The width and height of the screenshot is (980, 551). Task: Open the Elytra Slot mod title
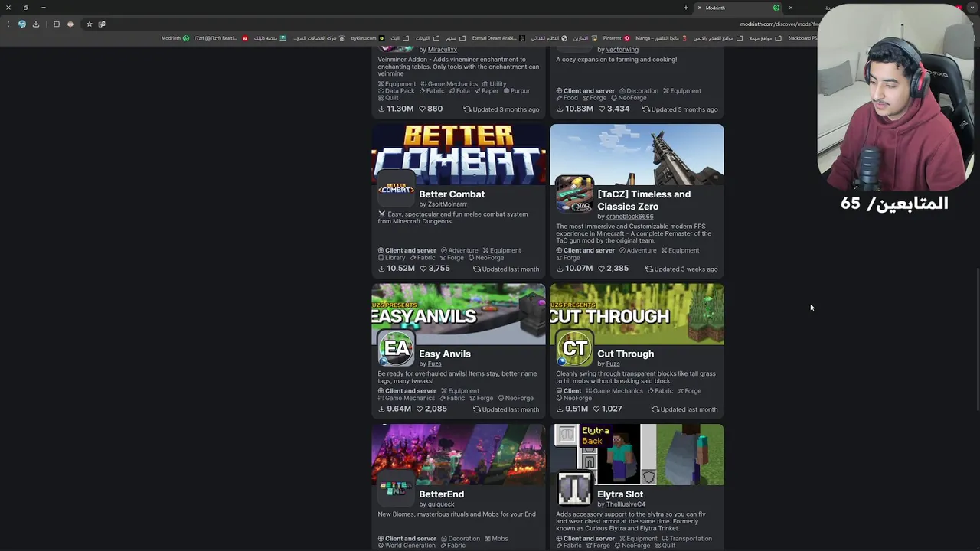pyautogui.click(x=620, y=494)
